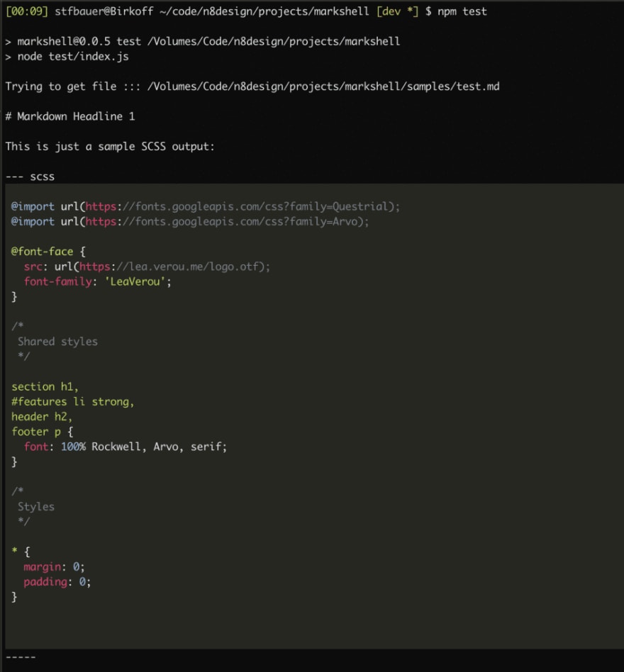Click the '-----' closing separator line
Image resolution: width=624 pixels, height=672 pixels.
pyautogui.click(x=21, y=656)
